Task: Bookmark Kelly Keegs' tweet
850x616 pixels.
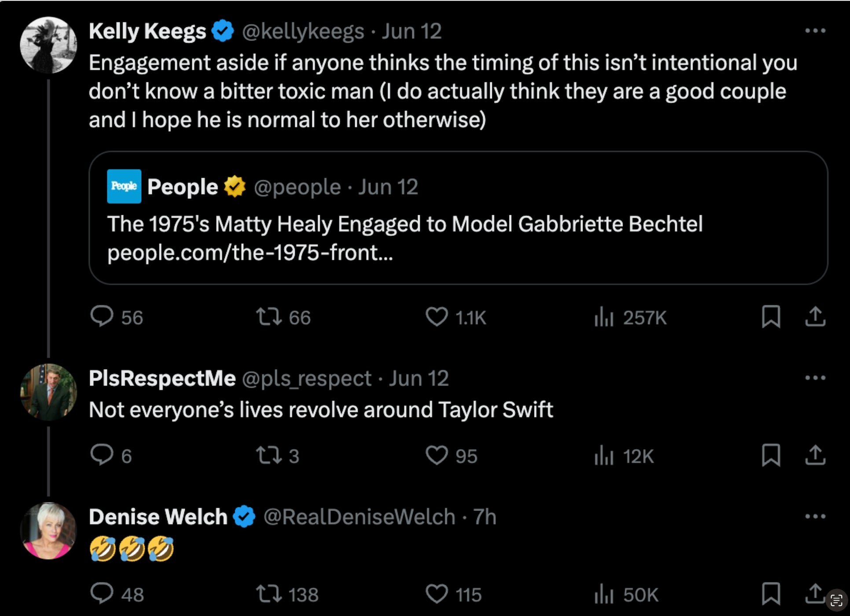Action: pyautogui.click(x=771, y=317)
